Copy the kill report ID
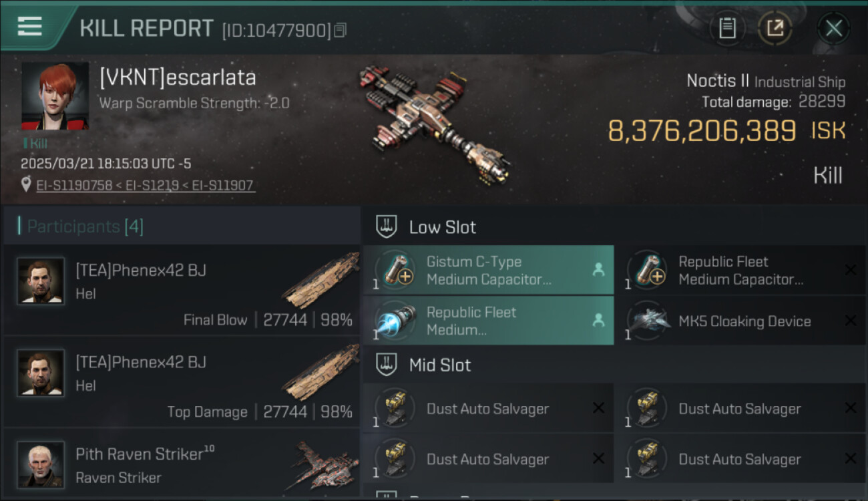 [x=341, y=30]
